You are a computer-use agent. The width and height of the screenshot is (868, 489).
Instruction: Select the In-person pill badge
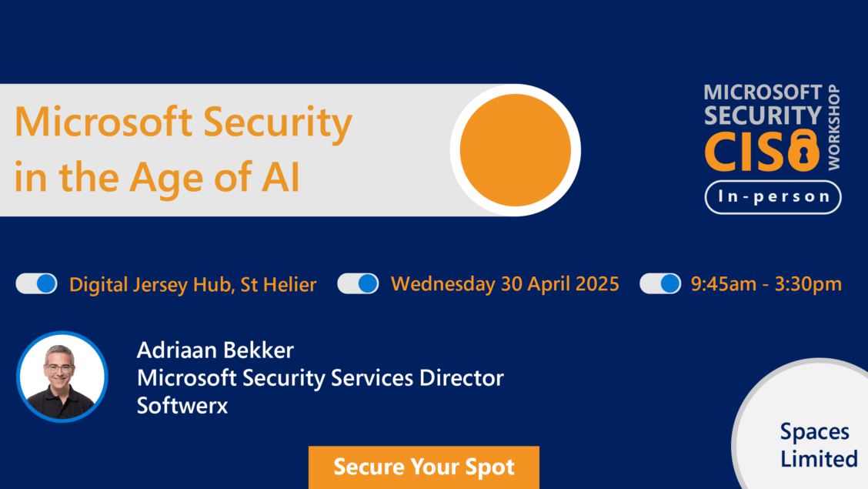tap(773, 196)
